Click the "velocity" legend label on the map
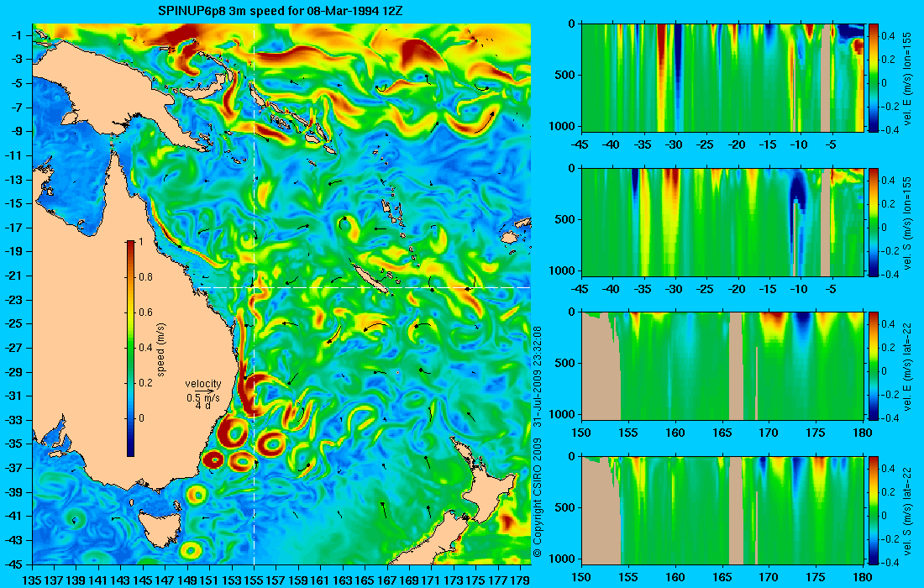Viewport: 924px width, 588px height. pos(202,384)
